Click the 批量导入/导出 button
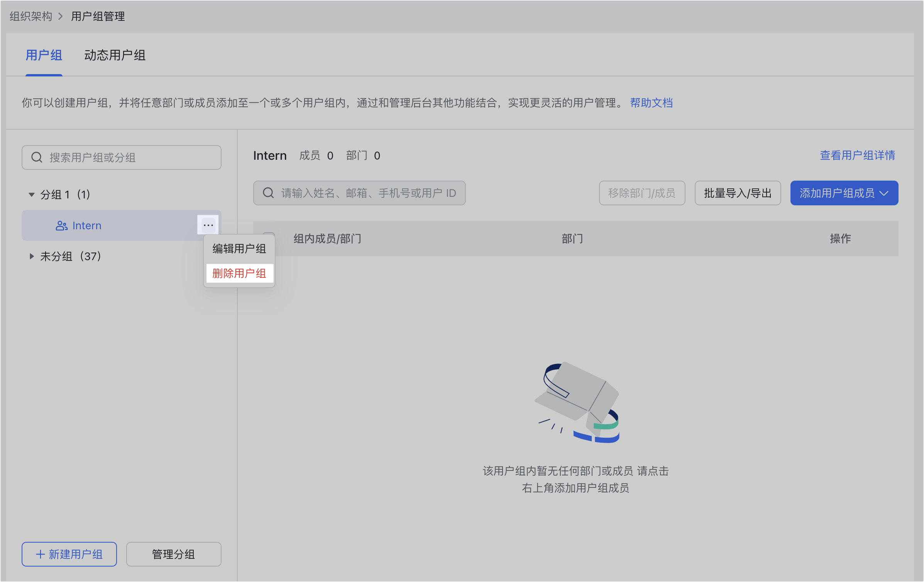 737,193
